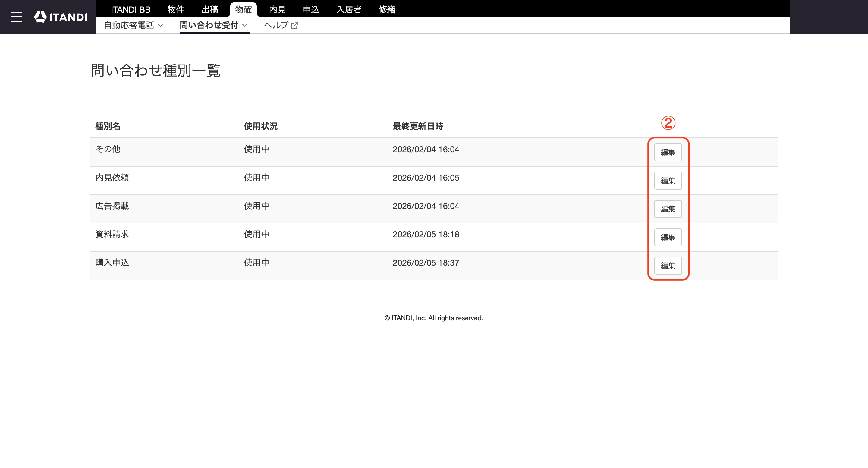The image size is (868, 468).
Task: Edit the 購入申込 inquiry type
Action: tap(668, 265)
